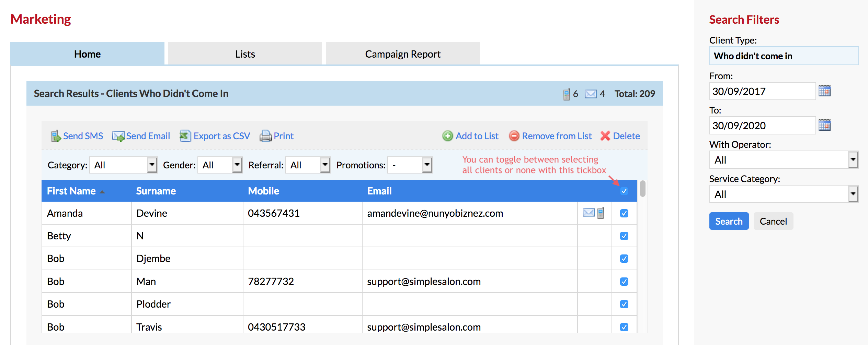Click the first name Betty
The width and height of the screenshot is (868, 345).
pyautogui.click(x=59, y=236)
